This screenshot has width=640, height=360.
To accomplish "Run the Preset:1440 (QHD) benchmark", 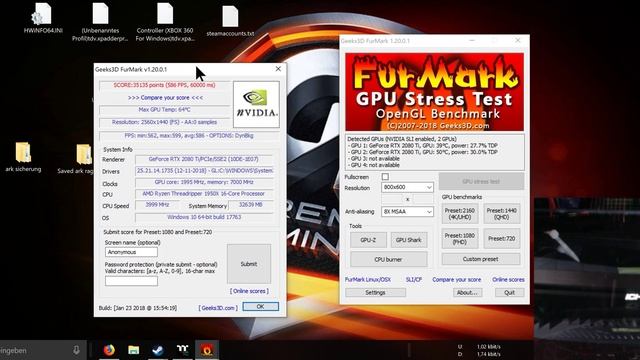I will pyautogui.click(x=502, y=214).
